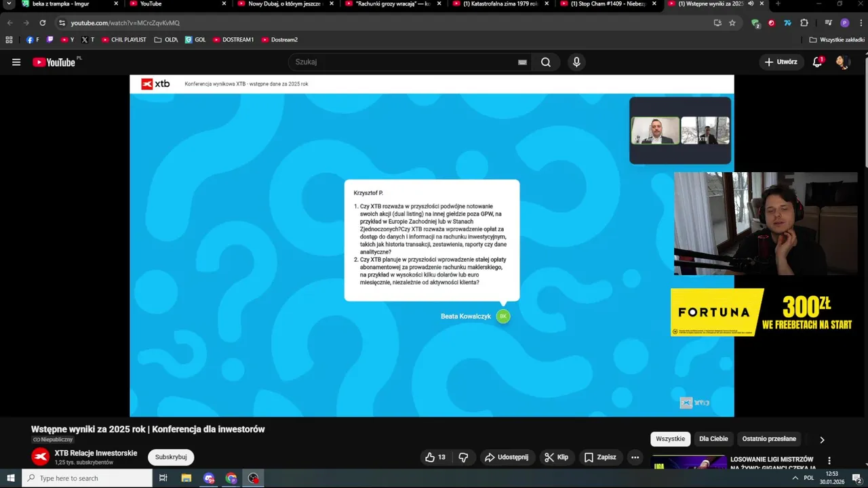Reload the current page
868x488 pixels.
(42, 22)
